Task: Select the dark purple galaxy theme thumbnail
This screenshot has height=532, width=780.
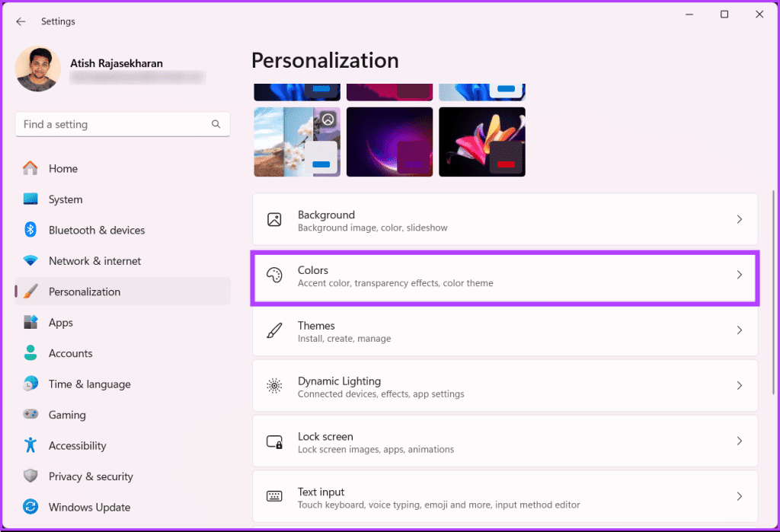Action: (389, 142)
